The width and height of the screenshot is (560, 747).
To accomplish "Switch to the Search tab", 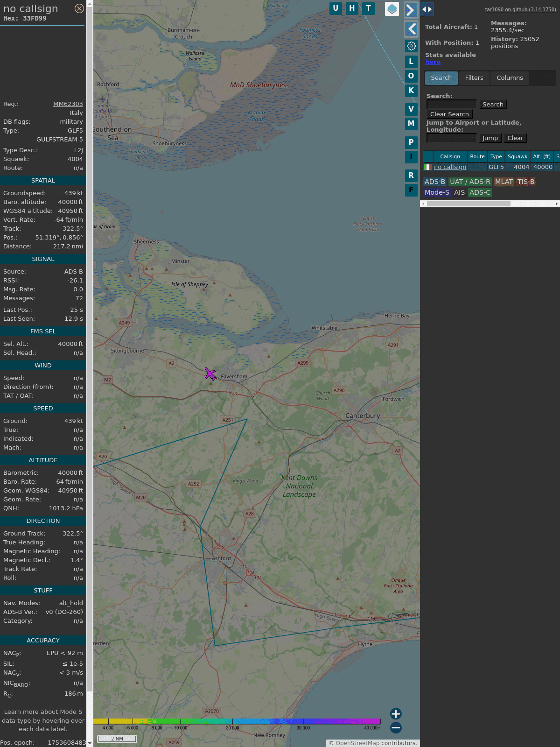I will 441,78.
